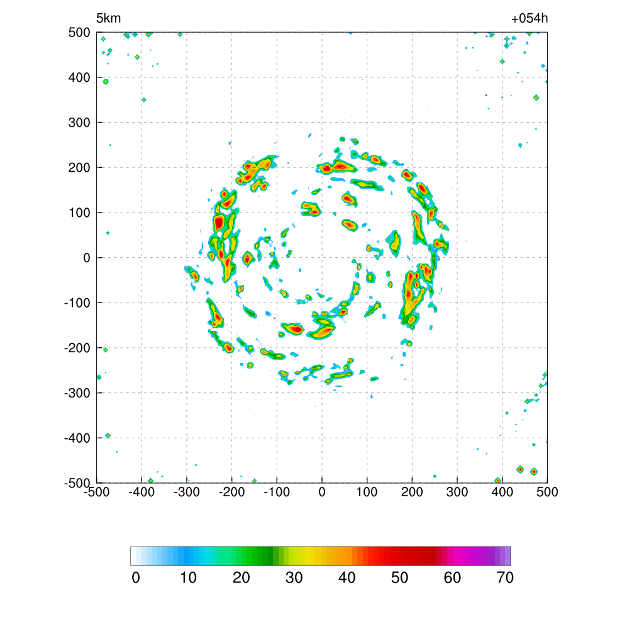This screenshot has width=644, height=644.
Task: Click the x-axis label '-100'
Action: click(x=277, y=492)
